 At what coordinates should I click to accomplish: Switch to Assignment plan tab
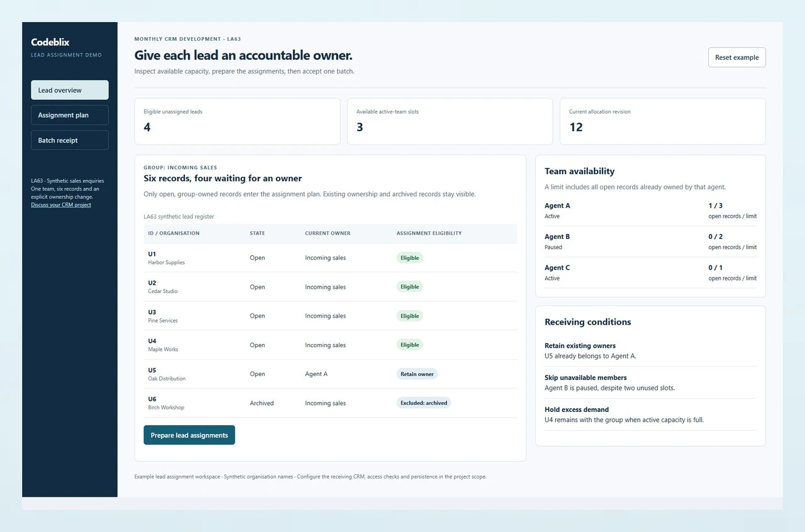point(70,115)
